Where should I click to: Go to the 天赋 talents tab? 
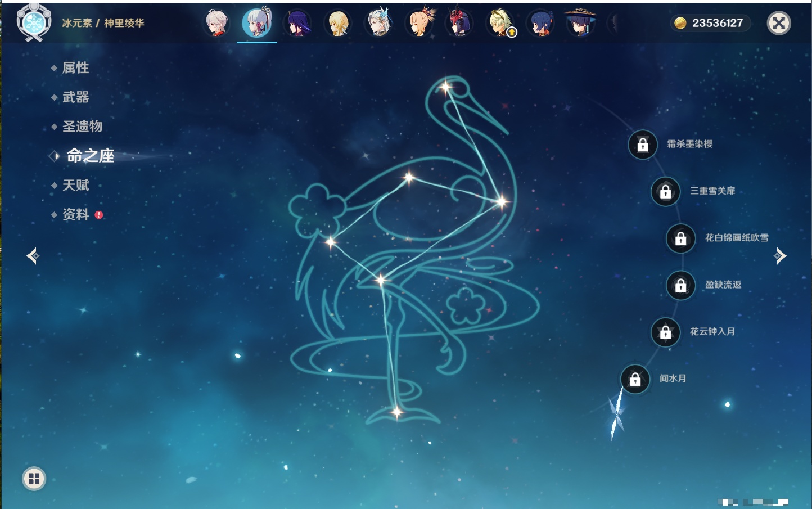(x=75, y=185)
